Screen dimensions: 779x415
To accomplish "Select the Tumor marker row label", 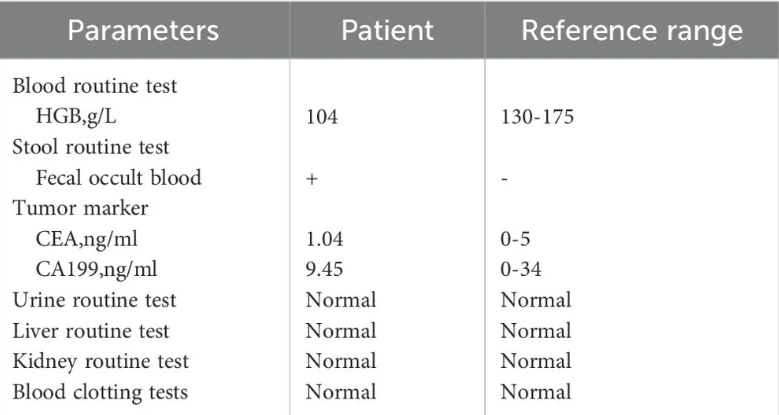I will (80, 208).
